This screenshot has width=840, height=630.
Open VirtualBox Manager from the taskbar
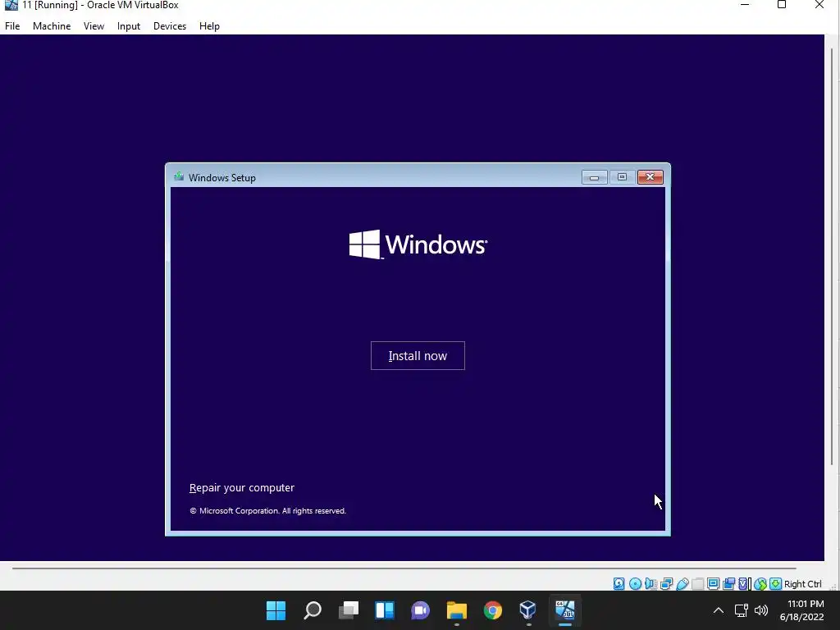tap(528, 610)
